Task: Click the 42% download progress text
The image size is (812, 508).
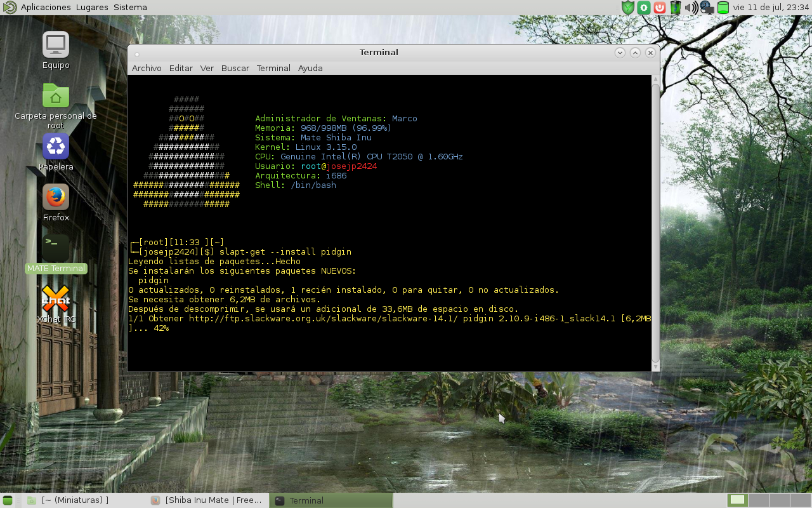Action: [x=161, y=328]
